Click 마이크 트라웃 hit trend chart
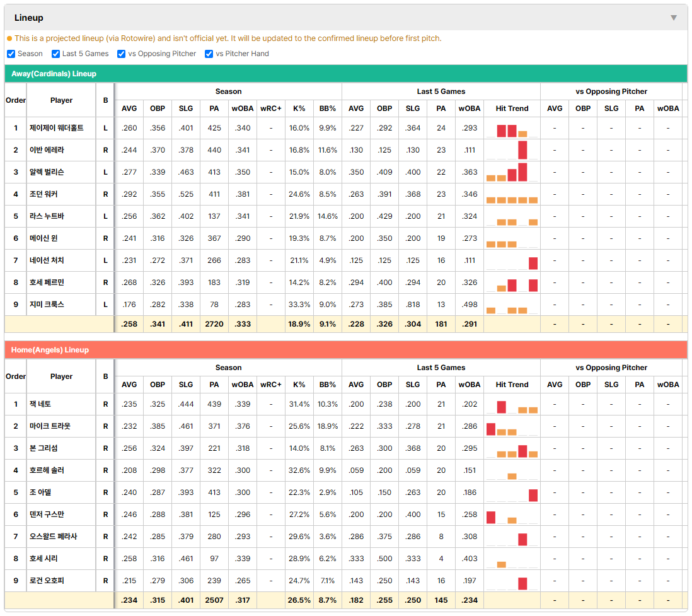This screenshot has width=692, height=616. click(x=512, y=426)
